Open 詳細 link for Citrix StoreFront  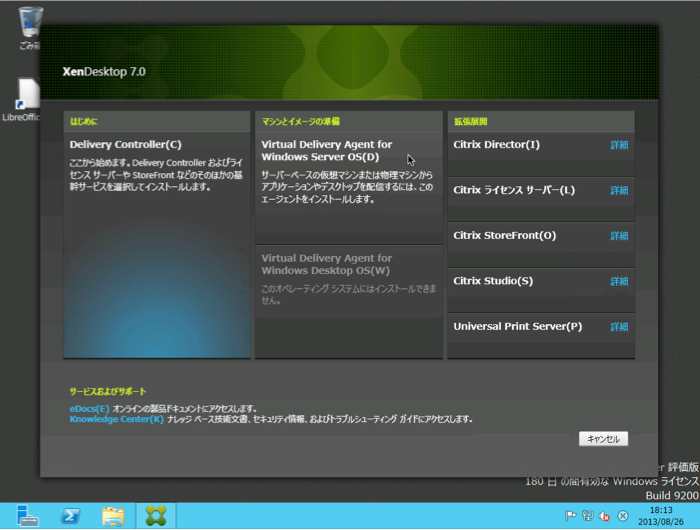point(619,236)
